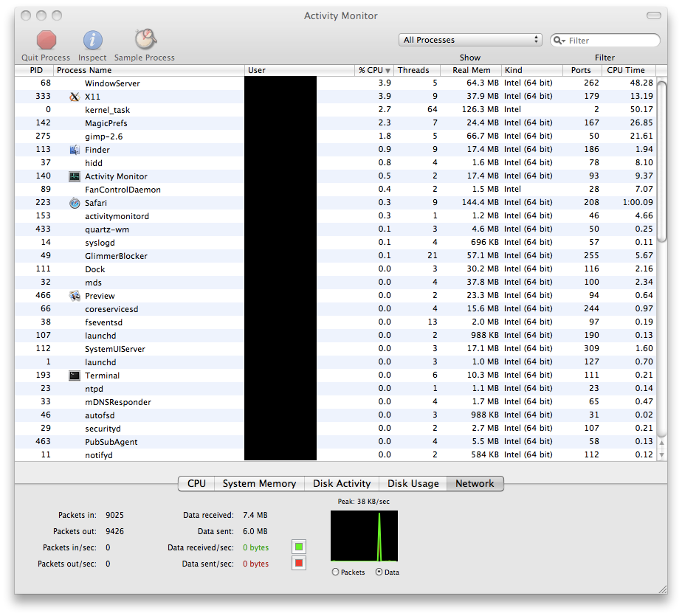Click the window resize grip corner
This screenshot has height=616, width=682.
pos(662,589)
